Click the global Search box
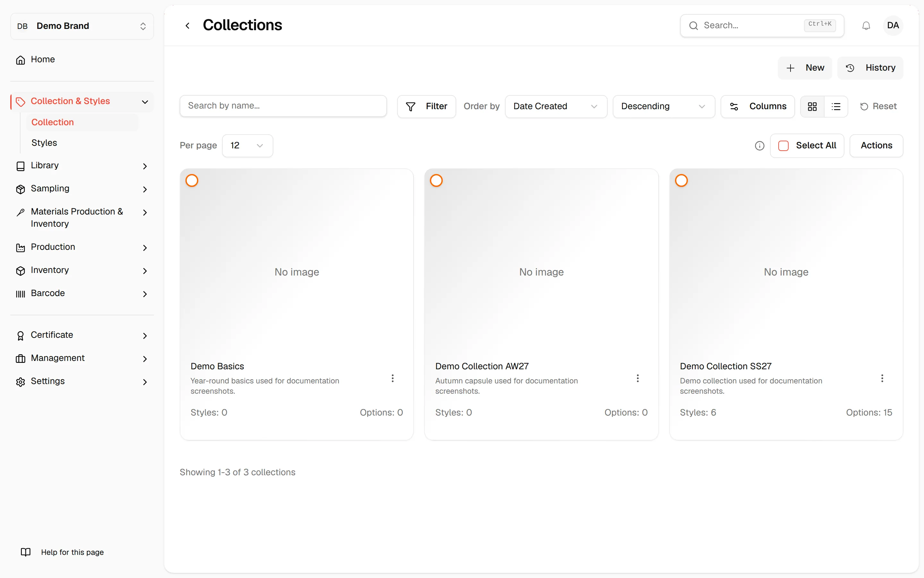This screenshot has width=924, height=578. (762, 26)
